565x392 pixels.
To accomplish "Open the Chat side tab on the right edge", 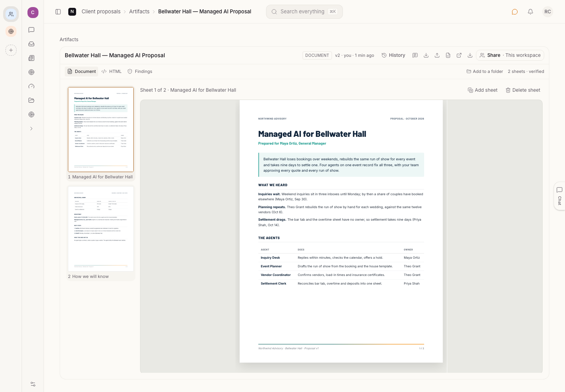I will (x=560, y=196).
